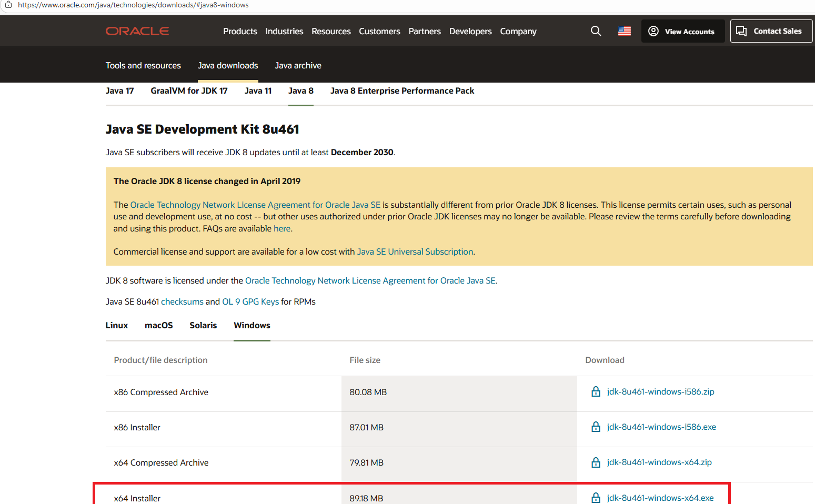Click 'Product/file description' column header
Screen dimensions: 815x504
(161, 360)
